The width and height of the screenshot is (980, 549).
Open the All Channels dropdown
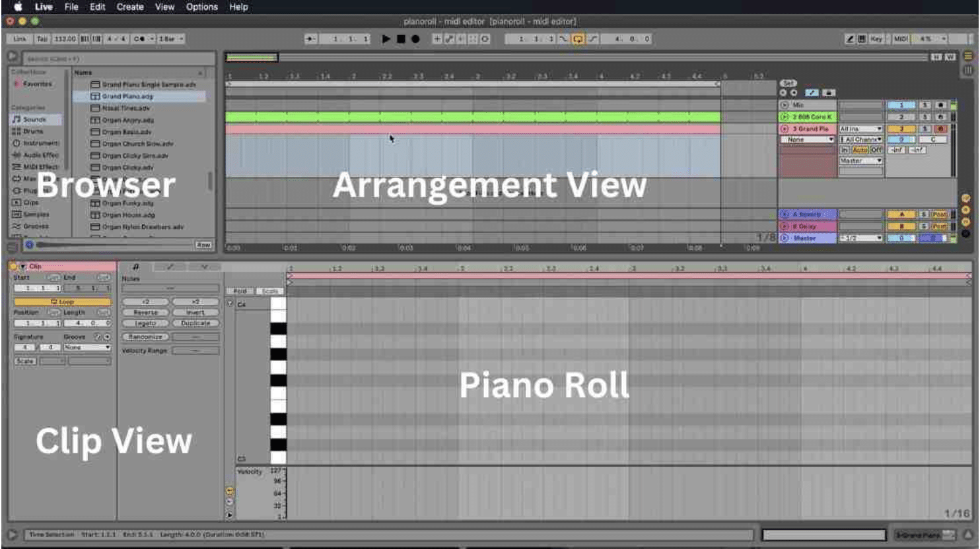tap(860, 139)
